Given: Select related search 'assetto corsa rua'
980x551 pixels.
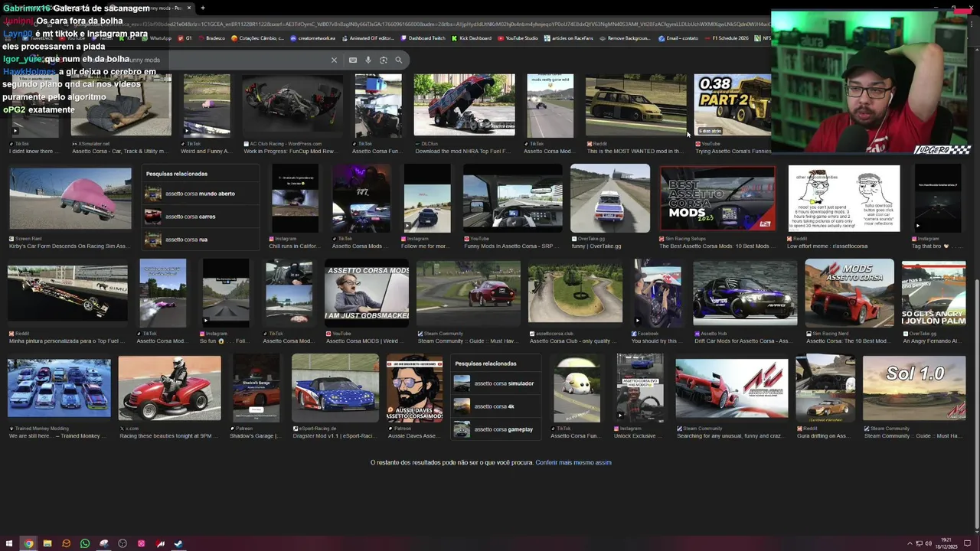Looking at the screenshot, I should [201, 240].
